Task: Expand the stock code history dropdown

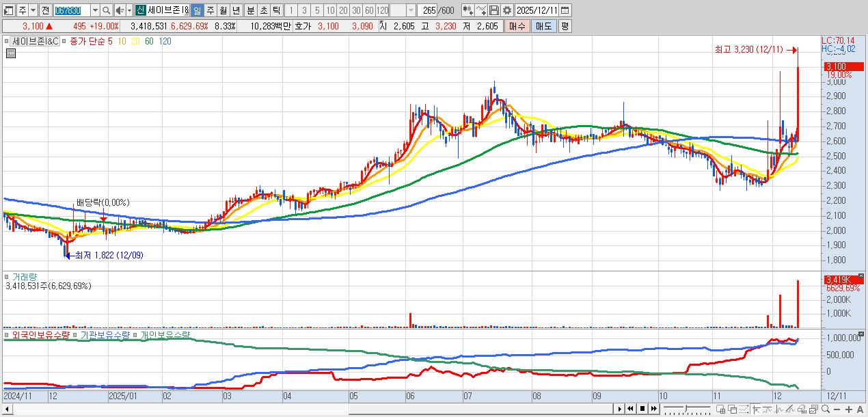Action: click(x=95, y=10)
